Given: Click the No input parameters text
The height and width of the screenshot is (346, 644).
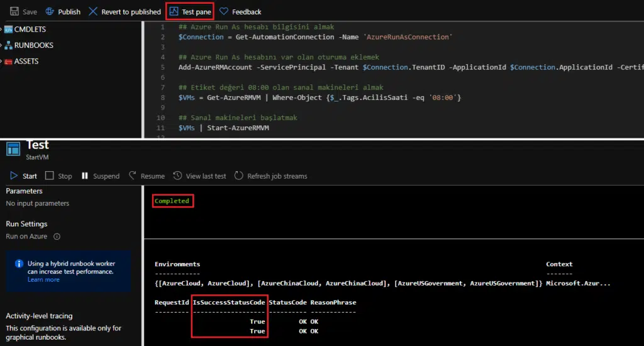Looking at the screenshot, I should tap(37, 203).
